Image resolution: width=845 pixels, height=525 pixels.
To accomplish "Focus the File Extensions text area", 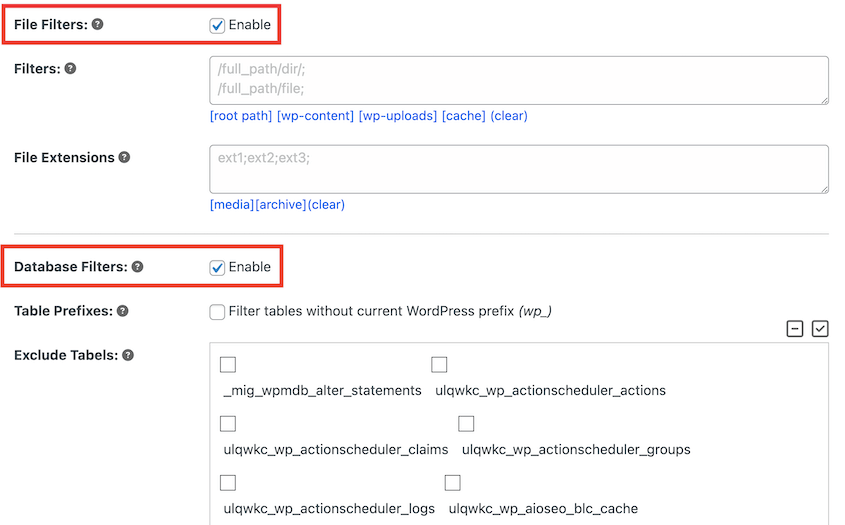I will [519, 169].
